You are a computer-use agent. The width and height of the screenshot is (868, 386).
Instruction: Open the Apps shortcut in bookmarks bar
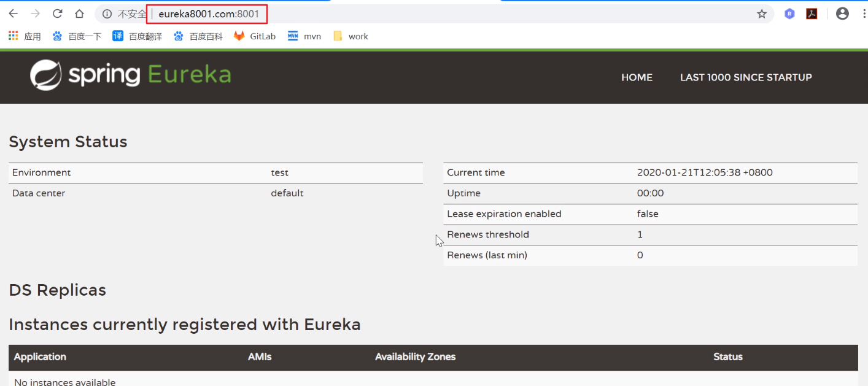point(25,36)
